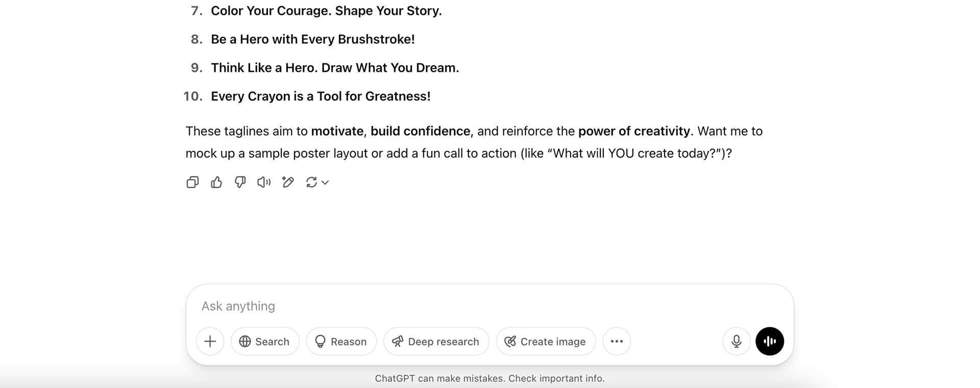This screenshot has width=980, height=388.
Task: Click the plus attachment button
Action: (210, 341)
